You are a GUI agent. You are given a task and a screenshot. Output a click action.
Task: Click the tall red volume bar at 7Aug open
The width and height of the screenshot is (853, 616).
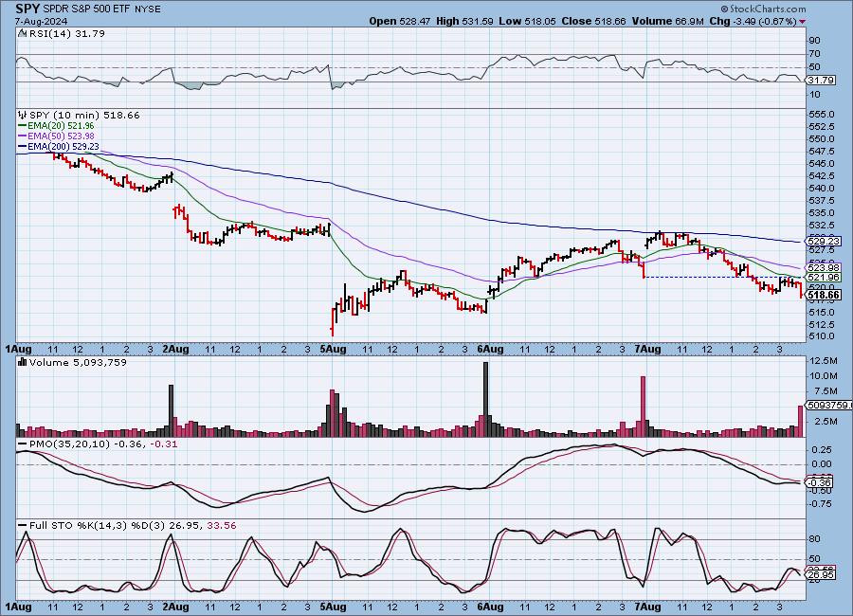(x=643, y=407)
